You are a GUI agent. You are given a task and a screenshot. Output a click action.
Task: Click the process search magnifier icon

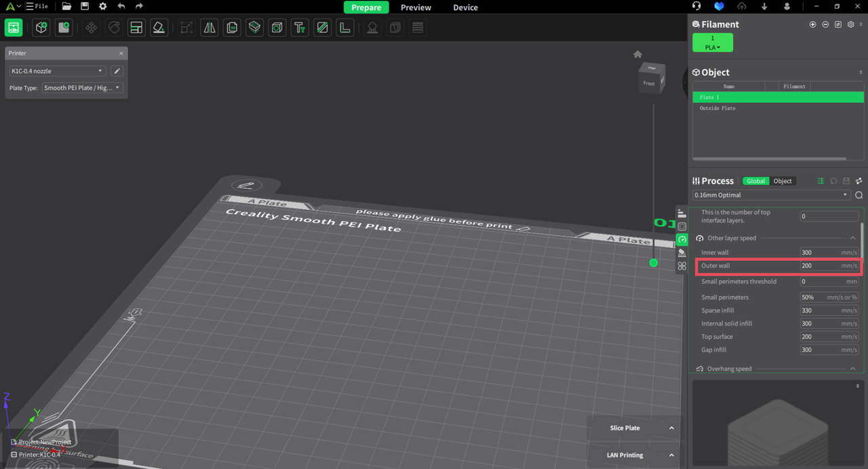859,195
